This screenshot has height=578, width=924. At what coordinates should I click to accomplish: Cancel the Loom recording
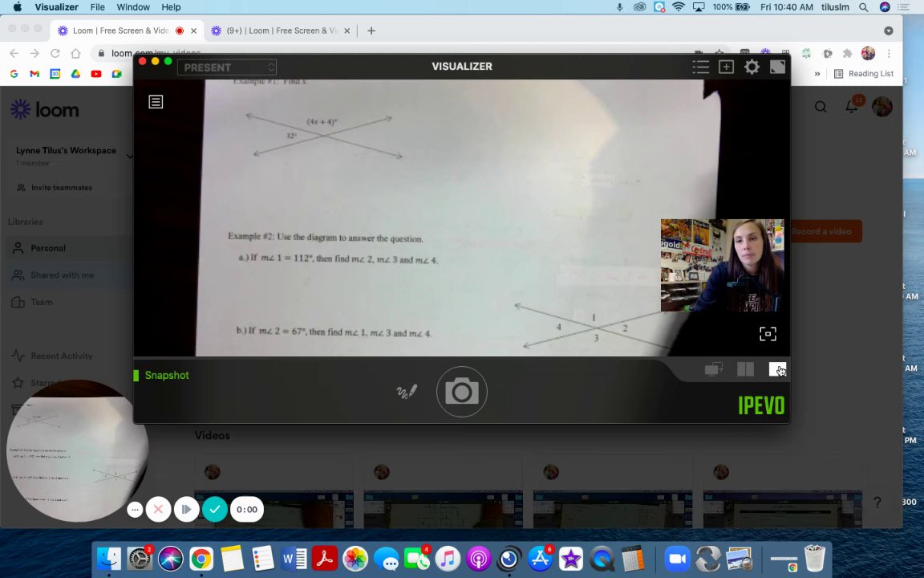tap(158, 510)
